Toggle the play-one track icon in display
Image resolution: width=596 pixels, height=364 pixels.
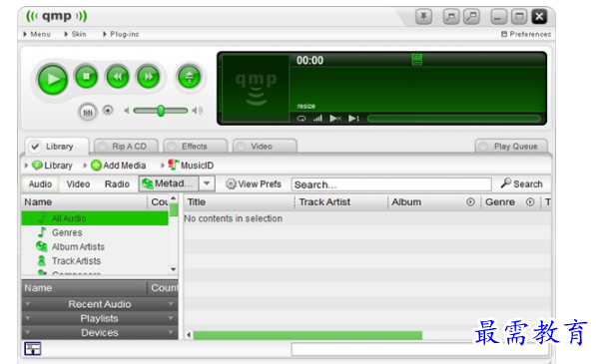point(353,119)
